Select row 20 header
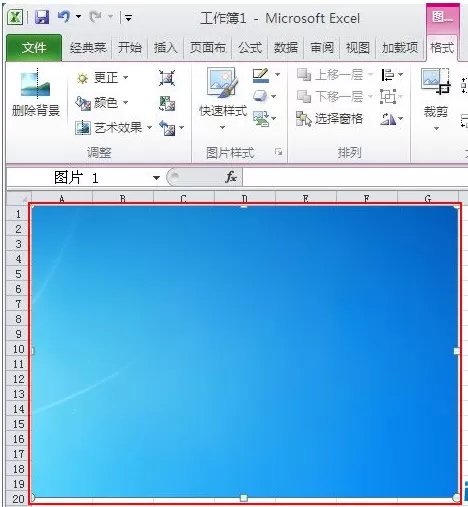Viewport: 468px width, 507px height. click(x=18, y=499)
